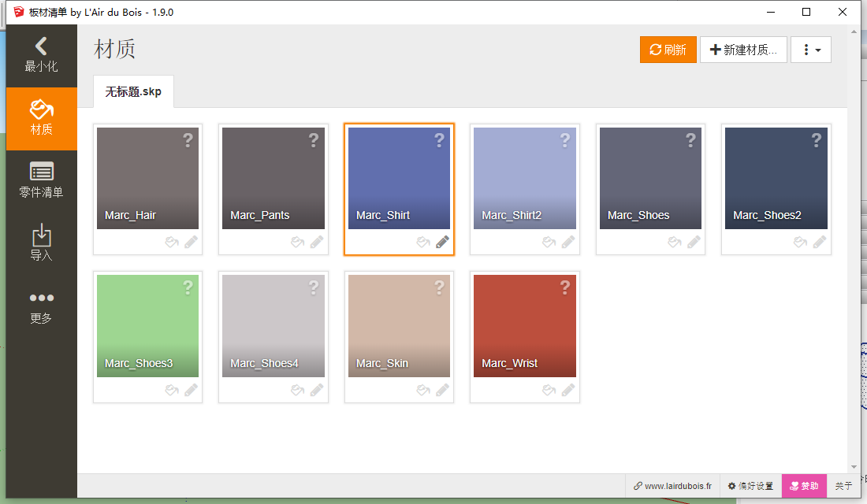Click the orange Refresh (刷新) button
Screen dimensions: 867x504
click(668, 50)
